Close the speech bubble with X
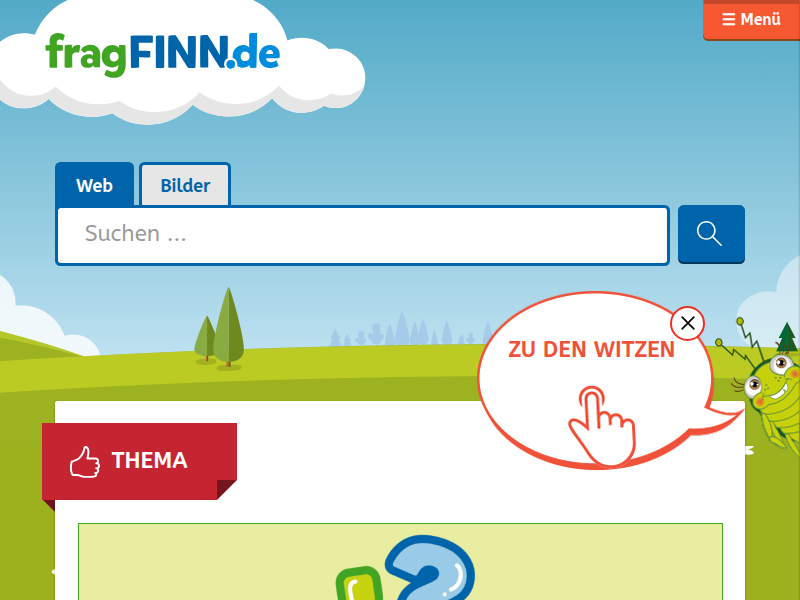Image resolution: width=800 pixels, height=600 pixels. tap(688, 323)
